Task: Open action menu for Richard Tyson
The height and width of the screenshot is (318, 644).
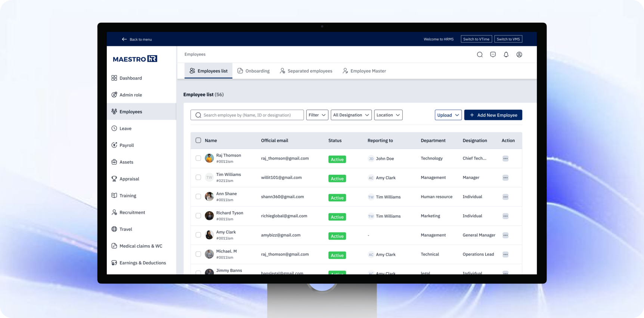Action: coord(505,216)
